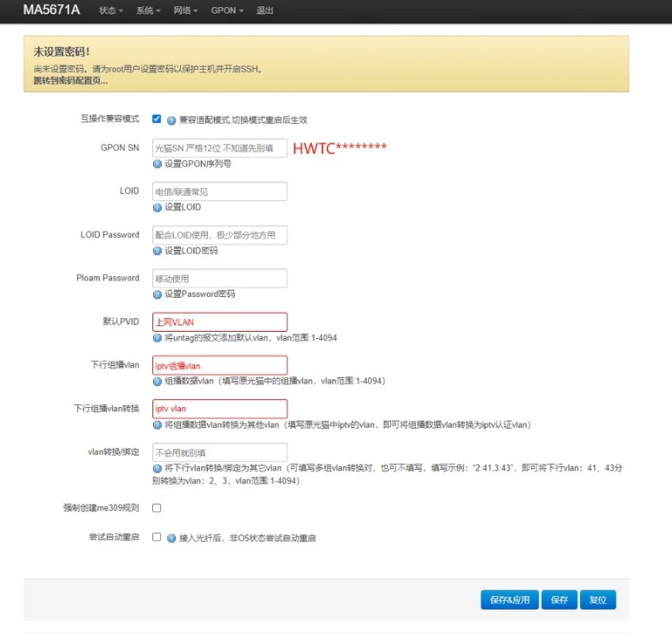Click the help icon beside 下行组播vlan转换 description
Image resolution: width=672 pixels, height=635 pixels.
pyautogui.click(x=156, y=424)
